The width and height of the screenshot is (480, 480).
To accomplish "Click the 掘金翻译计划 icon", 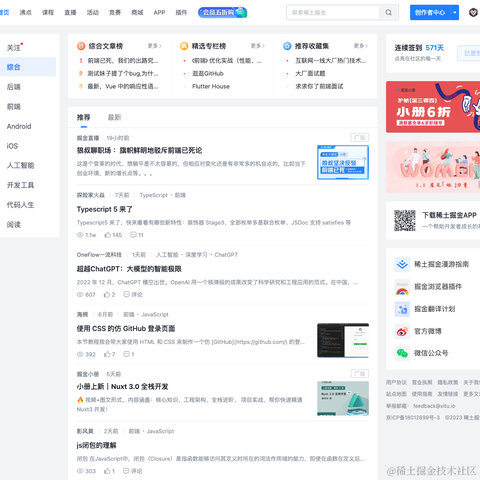I will point(402,309).
